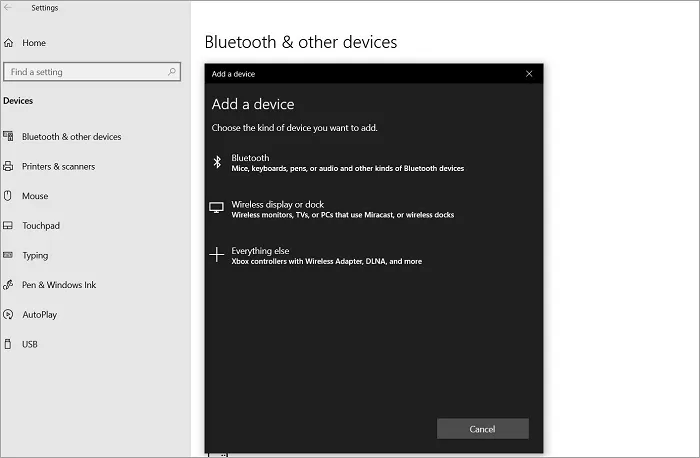Screen dimensions: 700x458
Task: Click the large 'Add a device' heading
Action: tap(253, 104)
